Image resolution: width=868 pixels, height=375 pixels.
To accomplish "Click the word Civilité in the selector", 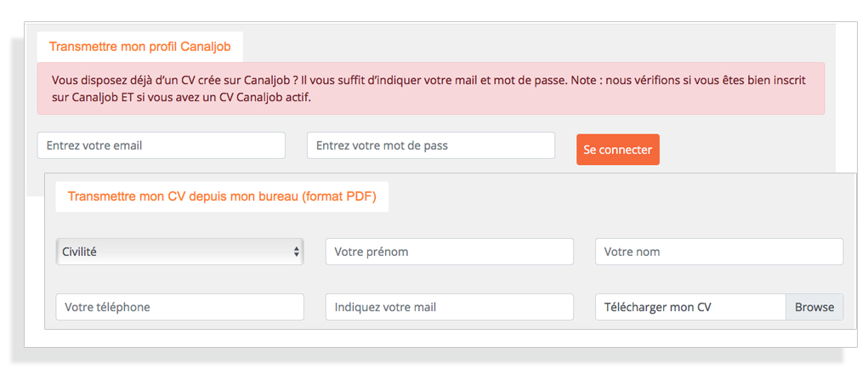I will click(80, 252).
